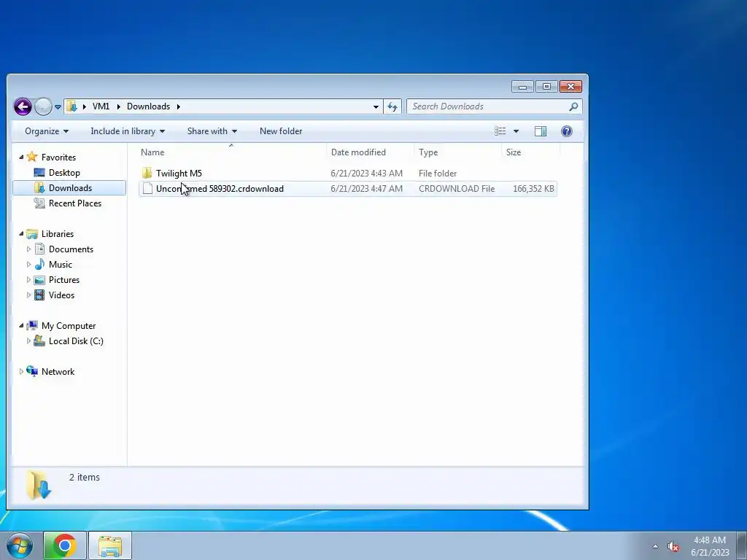The width and height of the screenshot is (747, 560).
Task: Minimize the Downloads Explorer window
Action: tap(522, 87)
